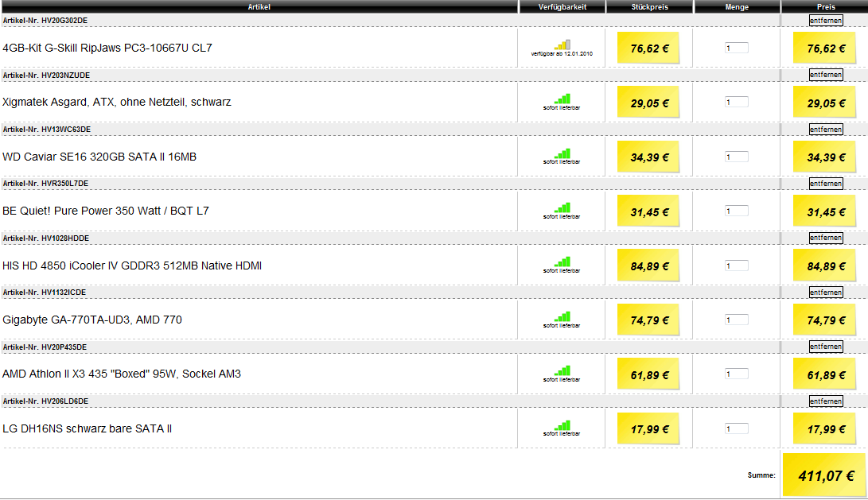Viewport: 868px width, 500px height.
Task: Click the Artikel column header
Action: (x=259, y=6)
